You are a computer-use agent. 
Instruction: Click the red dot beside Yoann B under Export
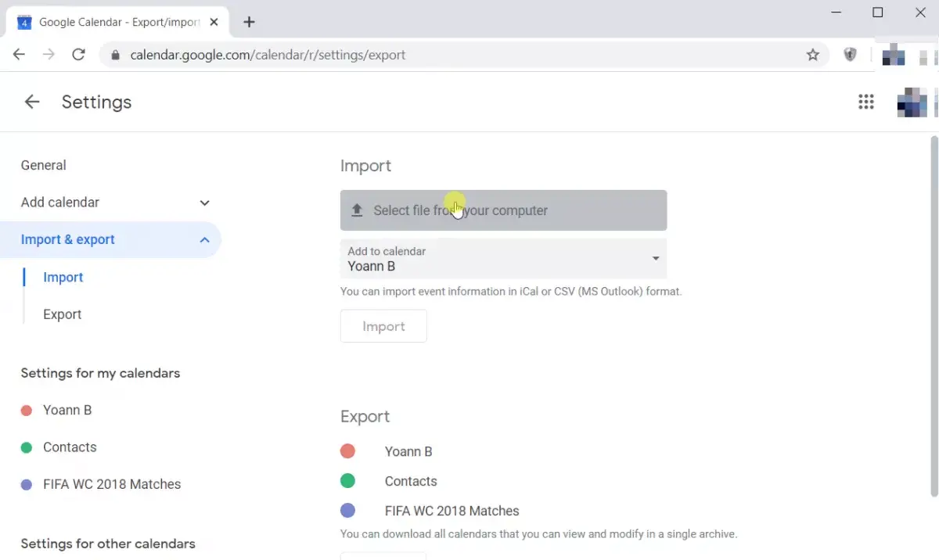[348, 451]
